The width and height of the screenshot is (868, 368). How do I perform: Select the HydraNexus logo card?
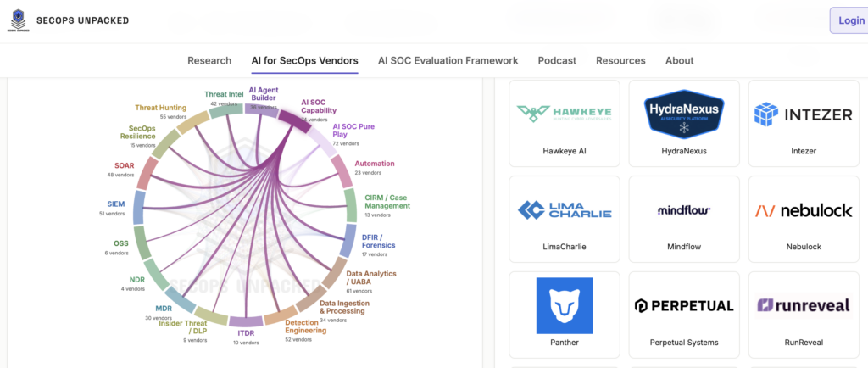(x=684, y=123)
